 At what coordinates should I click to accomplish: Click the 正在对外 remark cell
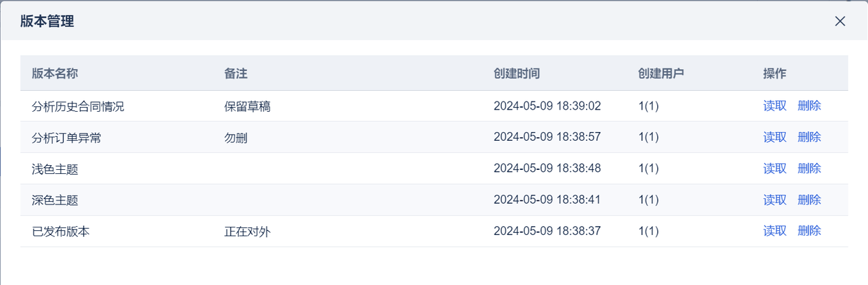(x=248, y=232)
